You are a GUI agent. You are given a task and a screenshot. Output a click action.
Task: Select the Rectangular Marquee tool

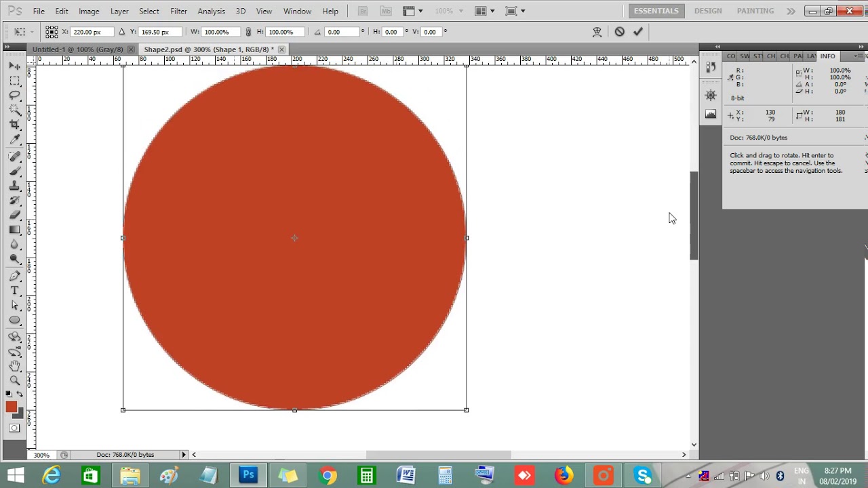tap(14, 81)
